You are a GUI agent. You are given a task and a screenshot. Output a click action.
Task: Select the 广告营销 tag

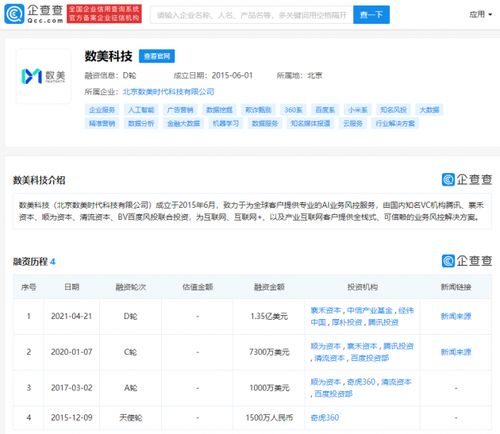coord(180,110)
